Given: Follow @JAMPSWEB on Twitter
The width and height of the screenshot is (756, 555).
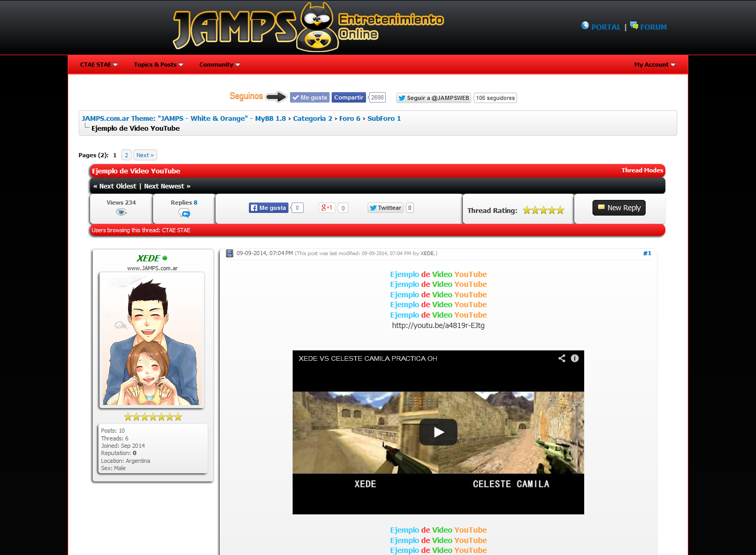Looking at the screenshot, I should click(434, 98).
